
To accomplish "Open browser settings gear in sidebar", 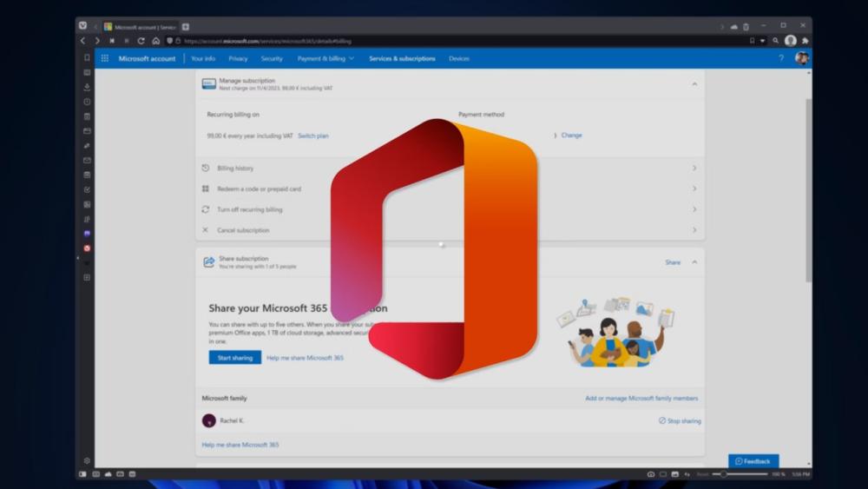I will point(87,460).
